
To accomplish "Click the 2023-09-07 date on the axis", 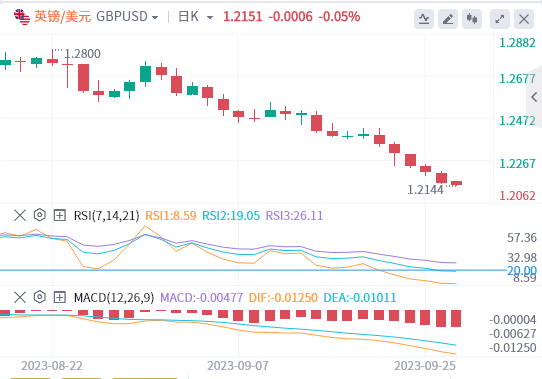I will 238,366.
